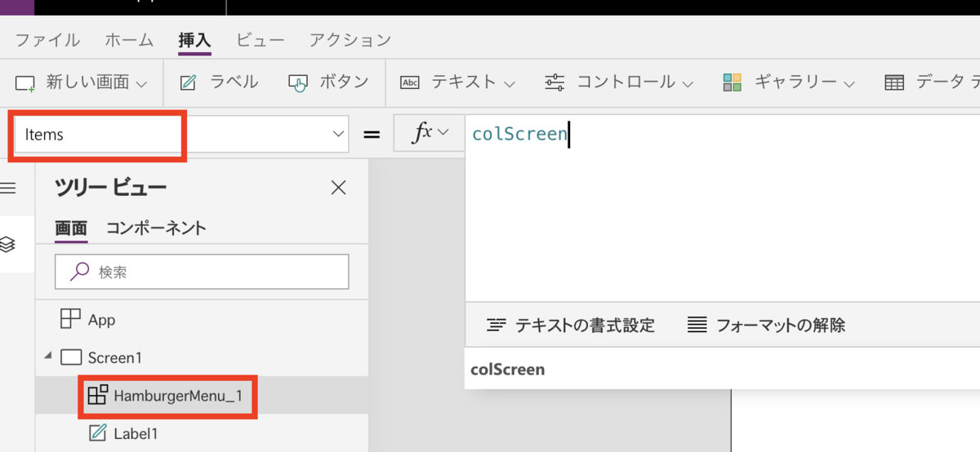Screen dimensions: 980x452
Task: Click the data table grid icon
Action: coord(894,82)
